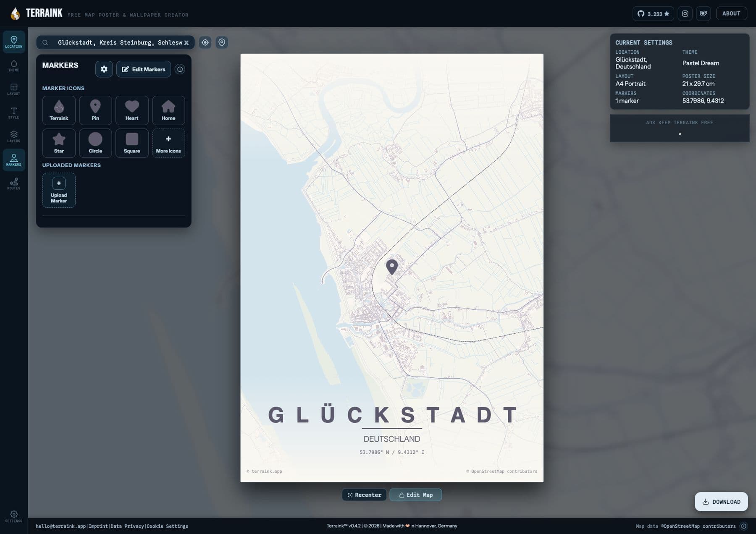756x534 pixels.
Task: Click poster coordinates 53.7986° N text
Action: [392, 452]
